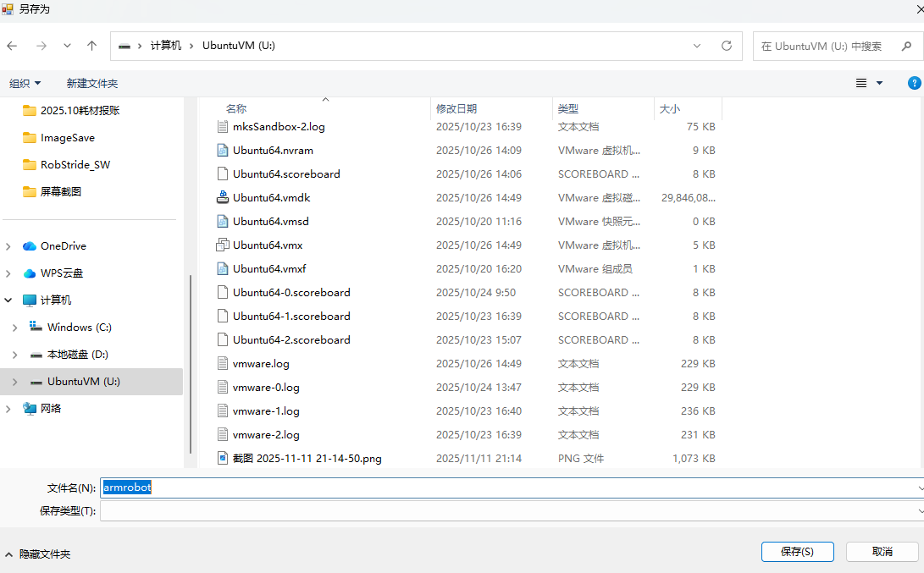This screenshot has width=924, height=573.
Task: Collapse folders with 隐藏文件夹
Action: pyautogui.click(x=38, y=554)
